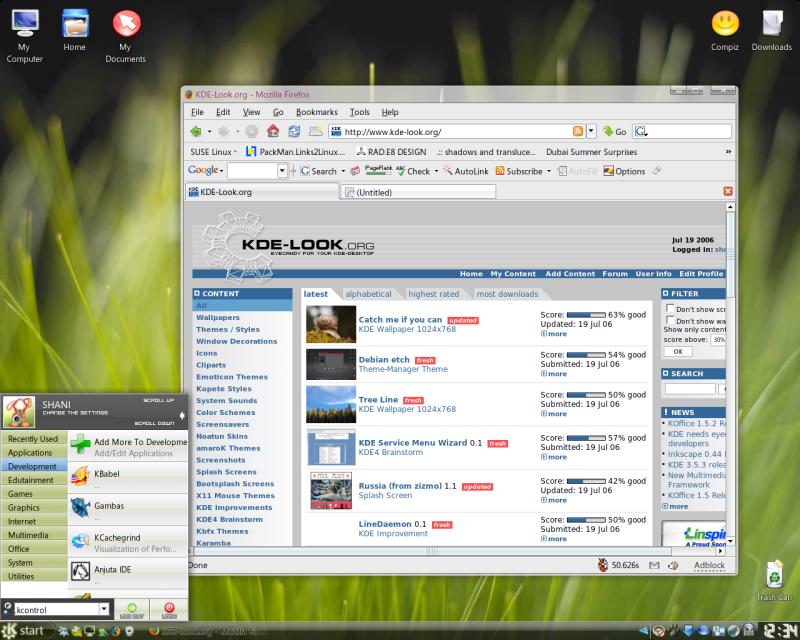Open the Trash Can on desktop
This screenshot has width=800, height=640.
(774, 581)
